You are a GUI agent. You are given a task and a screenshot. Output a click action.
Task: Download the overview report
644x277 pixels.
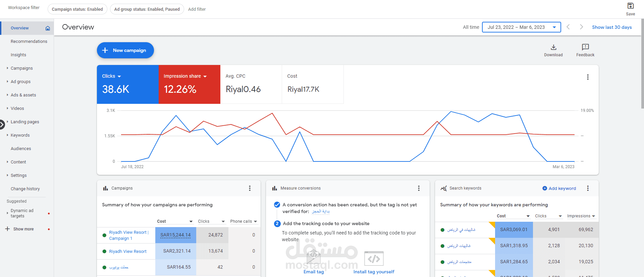(x=553, y=47)
